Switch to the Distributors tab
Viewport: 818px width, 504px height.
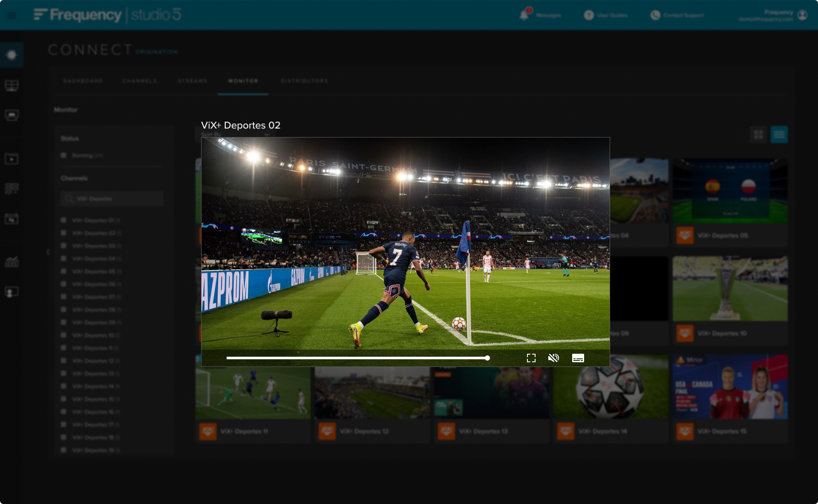305,81
